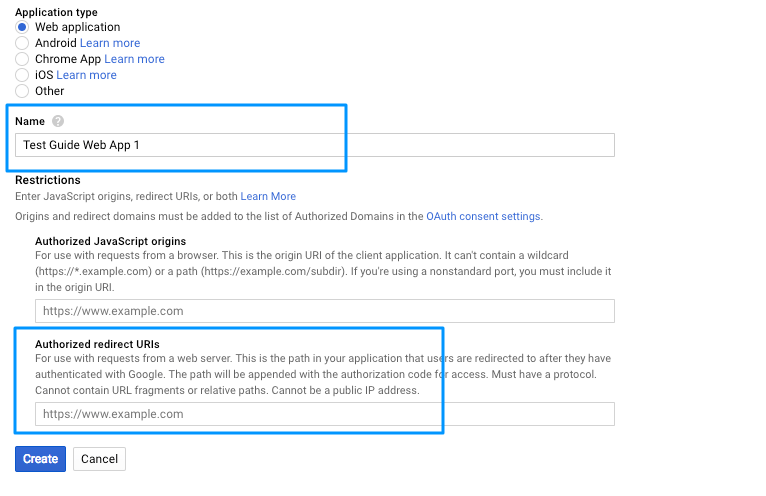
Task: Pick the iOS application type
Action: click(x=22, y=75)
